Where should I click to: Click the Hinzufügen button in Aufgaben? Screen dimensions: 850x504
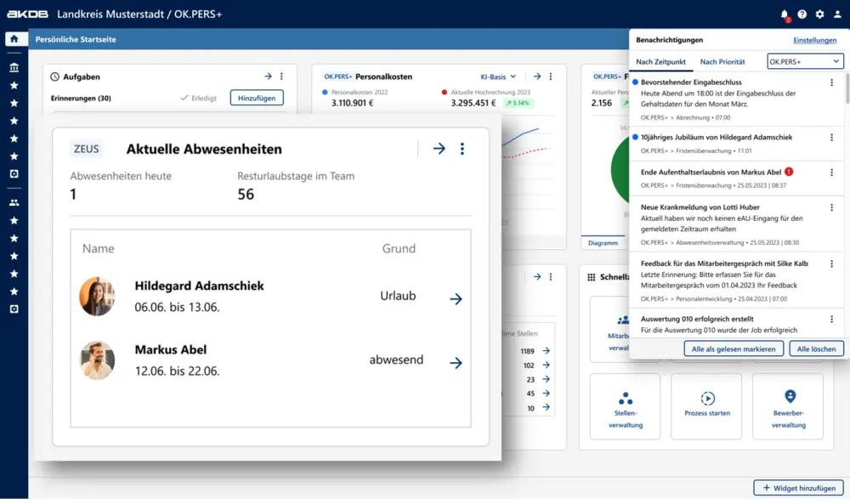click(257, 98)
